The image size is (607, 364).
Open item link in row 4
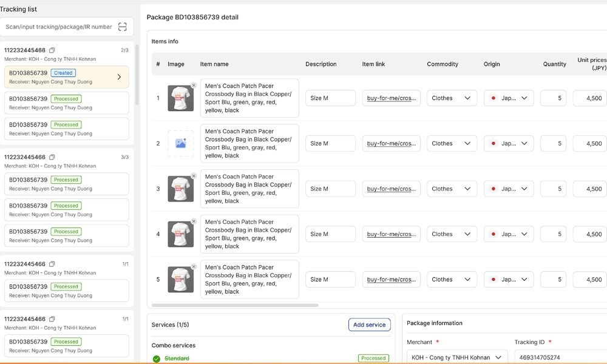pos(392,234)
